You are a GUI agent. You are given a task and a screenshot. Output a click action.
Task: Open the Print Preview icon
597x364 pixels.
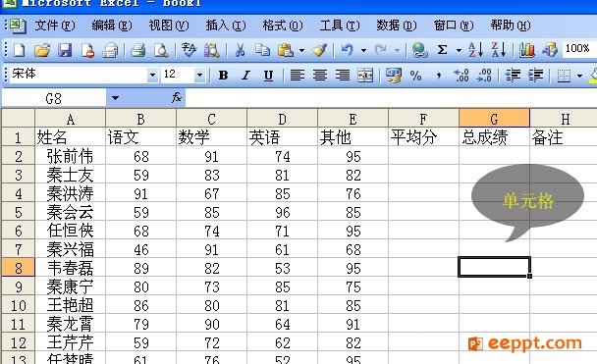[161, 50]
